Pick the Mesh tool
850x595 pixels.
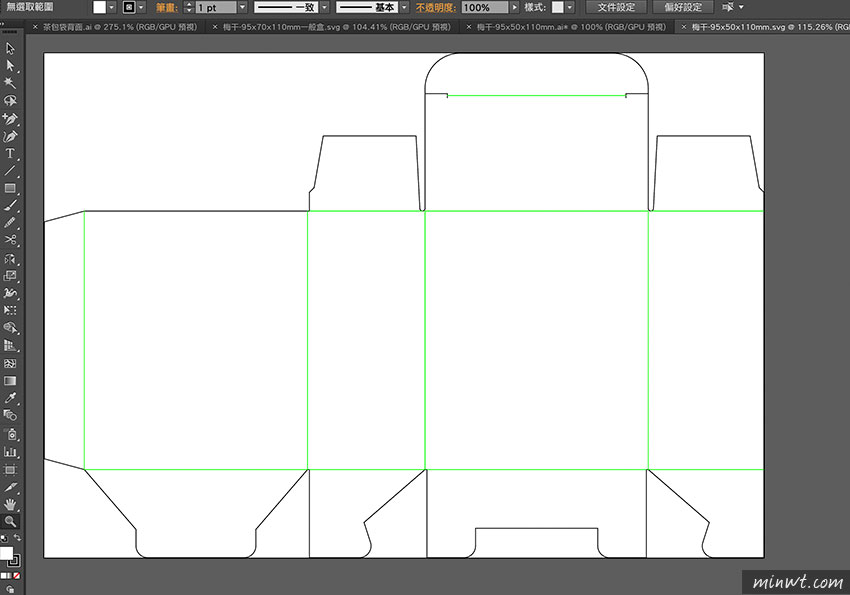click(10, 364)
